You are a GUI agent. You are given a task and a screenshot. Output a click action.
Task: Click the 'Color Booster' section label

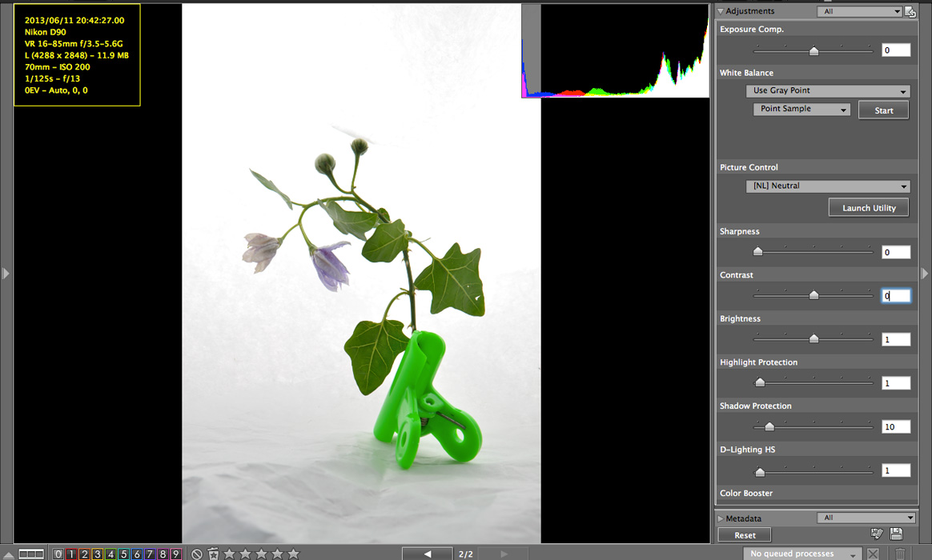click(x=746, y=493)
